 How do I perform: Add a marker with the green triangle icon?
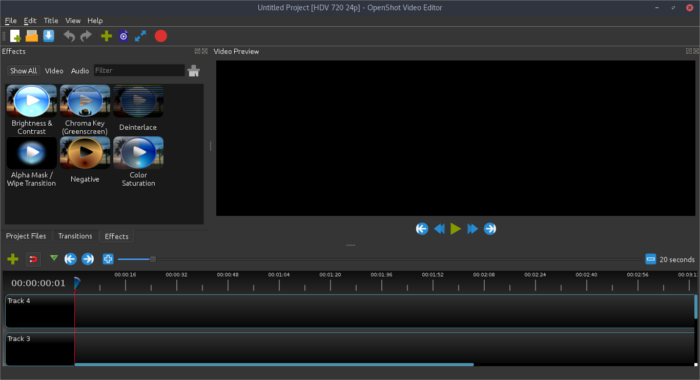pyautogui.click(x=54, y=258)
